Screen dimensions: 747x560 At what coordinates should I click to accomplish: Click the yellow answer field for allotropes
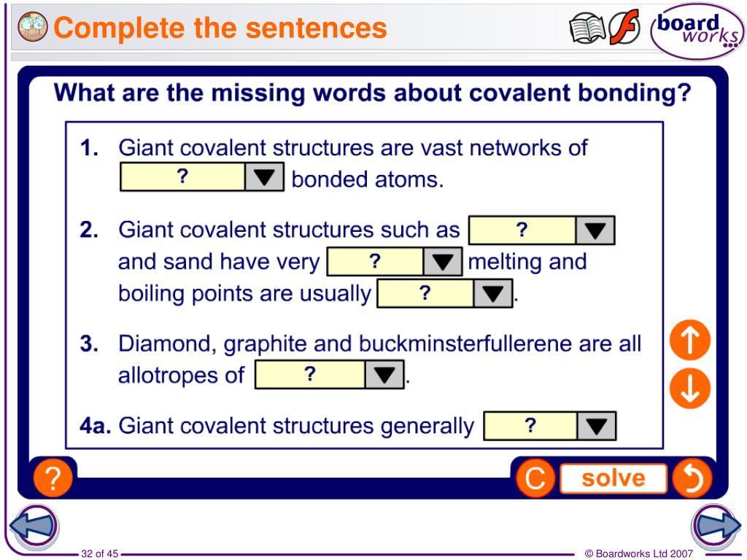click(310, 375)
